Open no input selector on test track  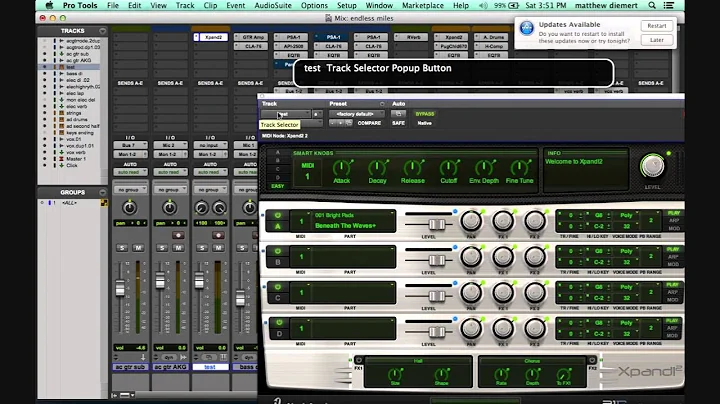210,145
